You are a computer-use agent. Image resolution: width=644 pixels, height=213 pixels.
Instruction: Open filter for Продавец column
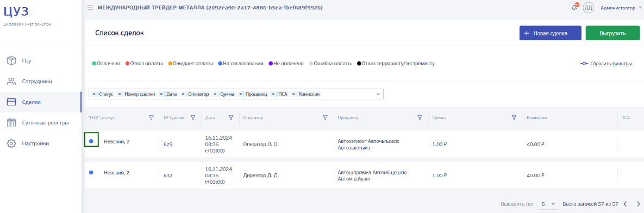[420, 118]
